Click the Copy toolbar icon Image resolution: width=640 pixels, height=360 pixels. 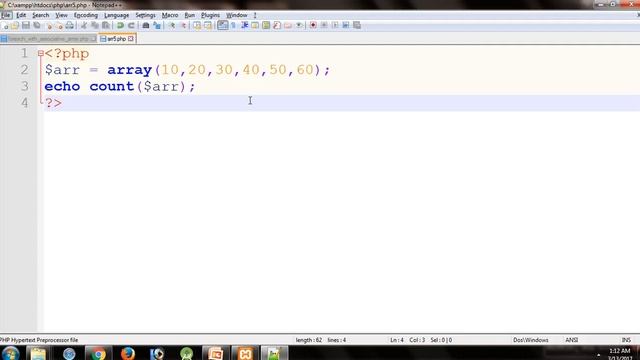pyautogui.click(x=94, y=25)
